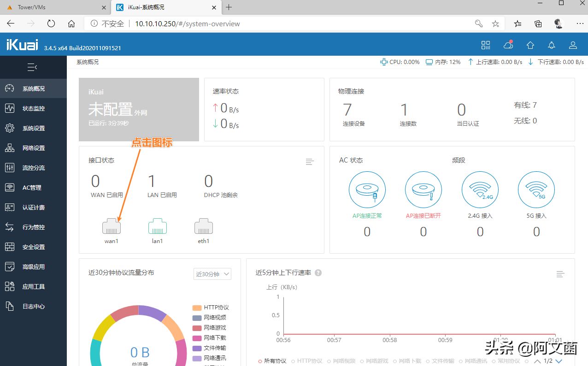This screenshot has height=366, width=588.
Task: Toggle 网络下载 series in line chart legend
Action: click(x=407, y=361)
